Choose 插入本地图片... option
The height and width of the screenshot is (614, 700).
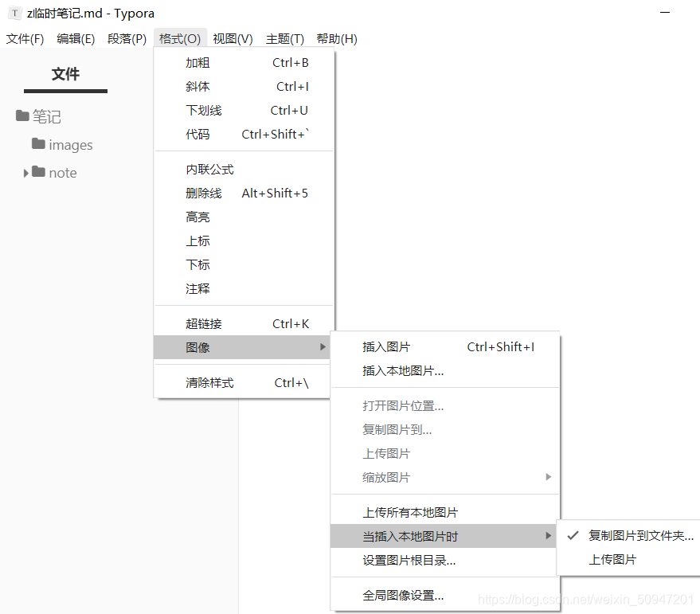pos(445,370)
